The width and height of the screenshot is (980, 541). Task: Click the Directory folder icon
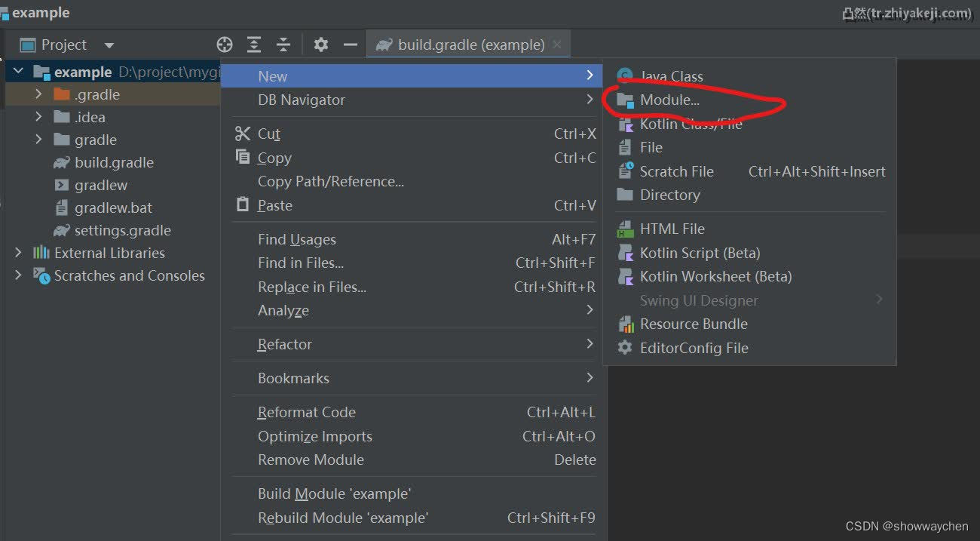625,195
